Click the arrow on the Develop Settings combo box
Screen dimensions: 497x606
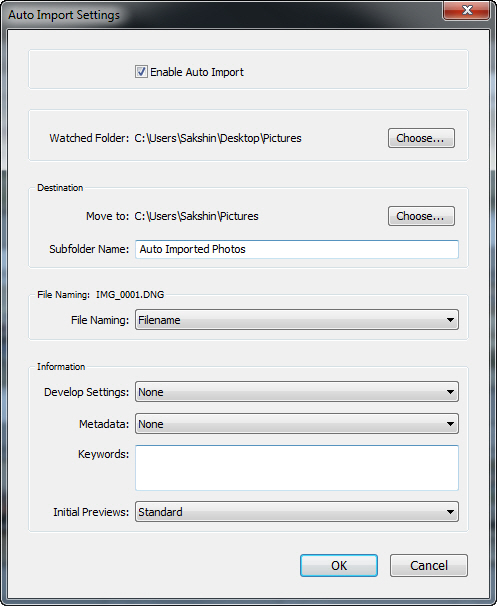tap(450, 392)
